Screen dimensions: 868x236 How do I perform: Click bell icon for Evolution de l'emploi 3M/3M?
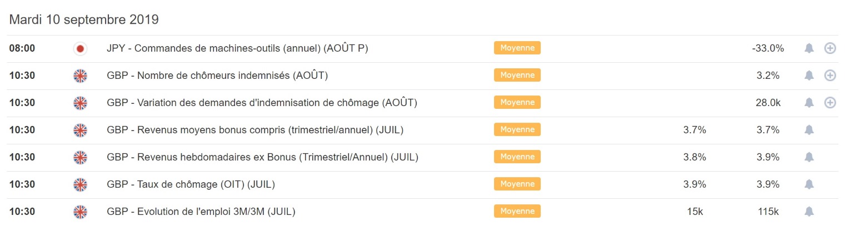pos(809,212)
